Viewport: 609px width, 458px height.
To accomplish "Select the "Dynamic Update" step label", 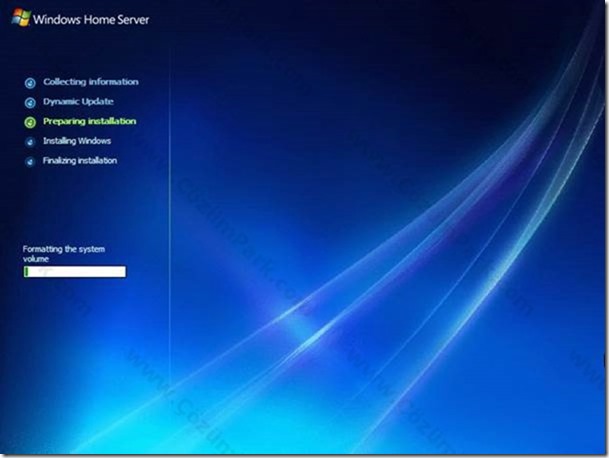I will [78, 102].
